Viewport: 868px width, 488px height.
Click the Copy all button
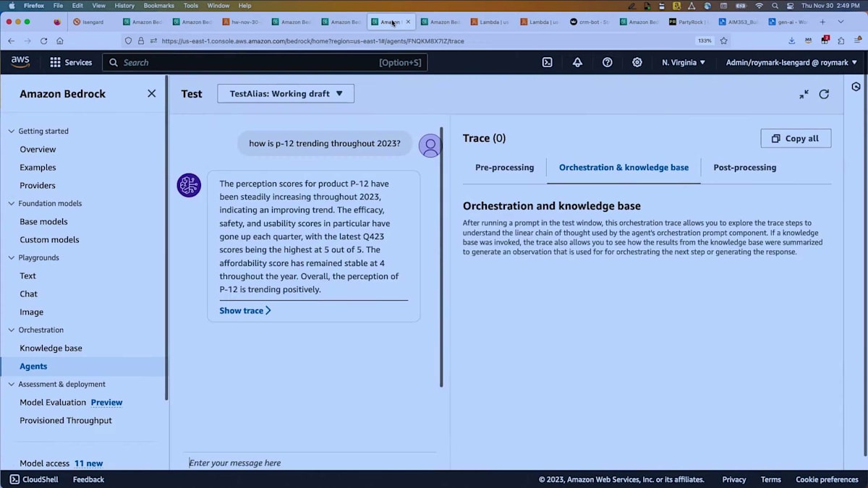click(x=796, y=138)
